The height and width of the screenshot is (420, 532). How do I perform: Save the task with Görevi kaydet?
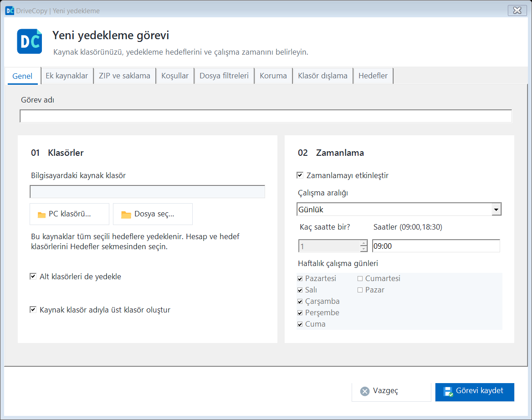click(x=475, y=392)
